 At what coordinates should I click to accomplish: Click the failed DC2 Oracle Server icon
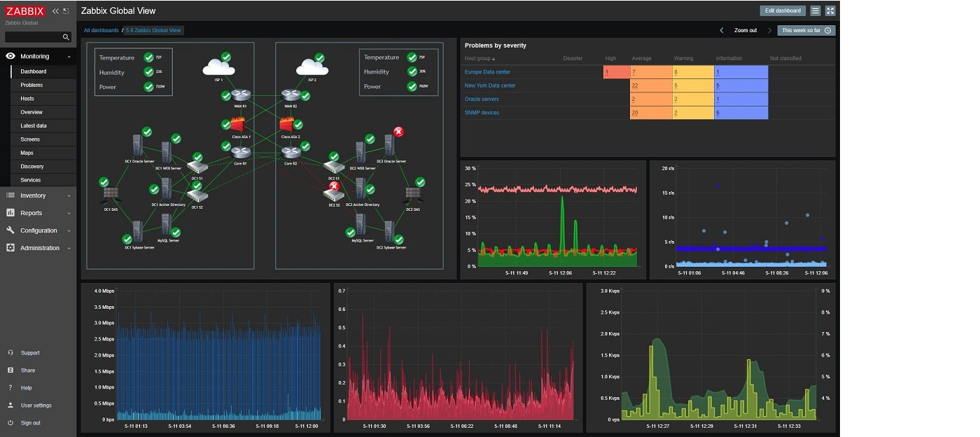point(389,146)
